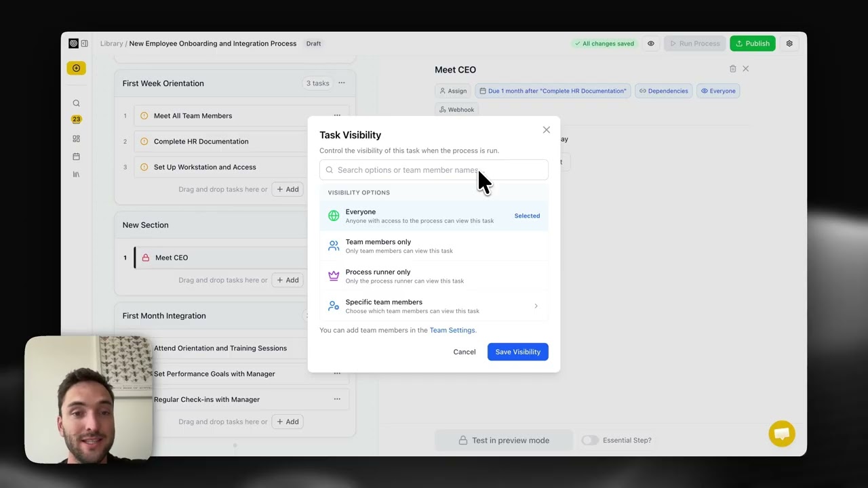868x488 pixels.
Task: Open the due date chip for Meet CEO
Action: click(x=553, y=91)
